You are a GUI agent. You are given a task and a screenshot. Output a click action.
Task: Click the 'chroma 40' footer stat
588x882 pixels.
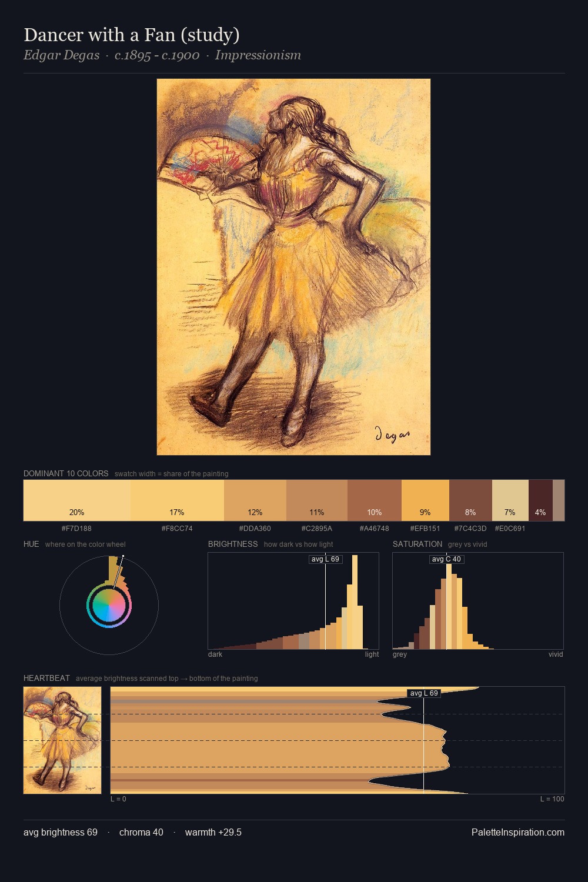pyautogui.click(x=141, y=832)
